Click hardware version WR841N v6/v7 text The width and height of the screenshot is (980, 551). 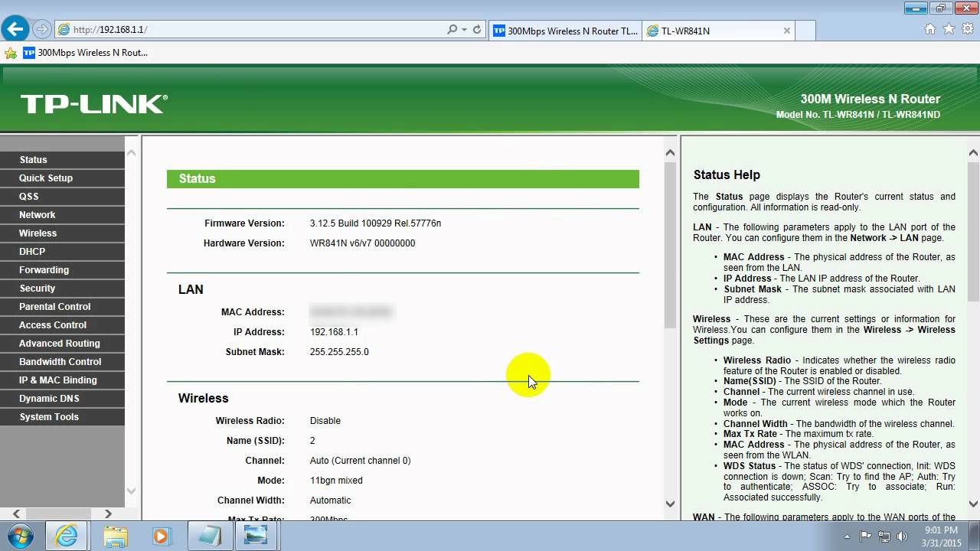coord(362,243)
